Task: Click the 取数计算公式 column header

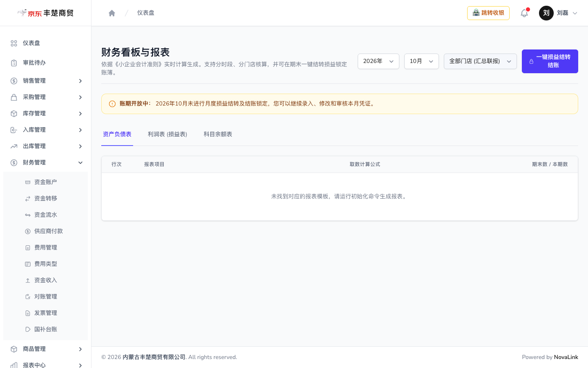Action: point(365,164)
